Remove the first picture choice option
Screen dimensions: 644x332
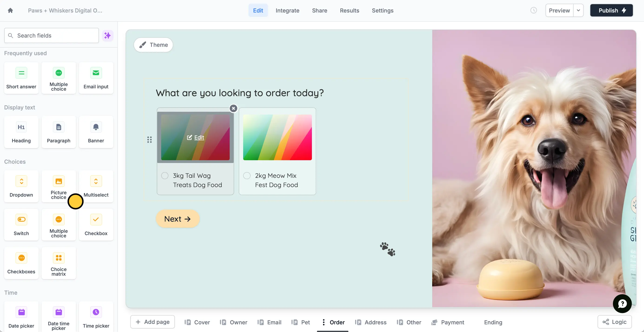[233, 108]
